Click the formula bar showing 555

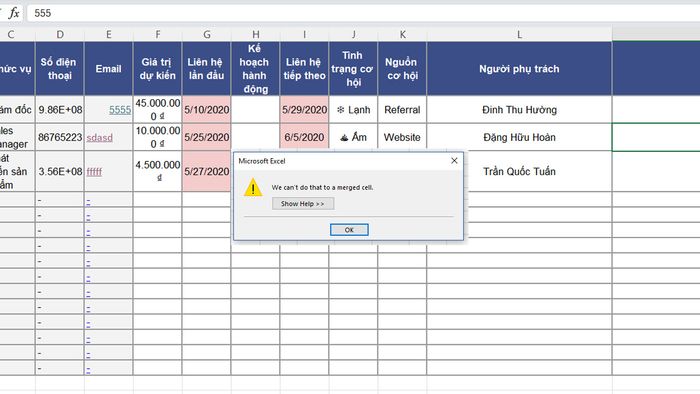363,13
